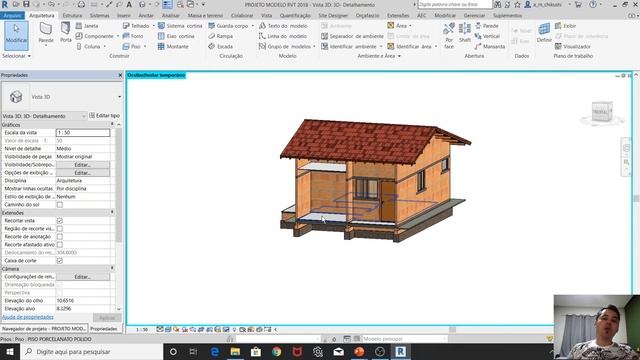This screenshot has height=360, width=640.
Task: Open the Vista 3D type selector dropdown
Action: [x=119, y=97]
